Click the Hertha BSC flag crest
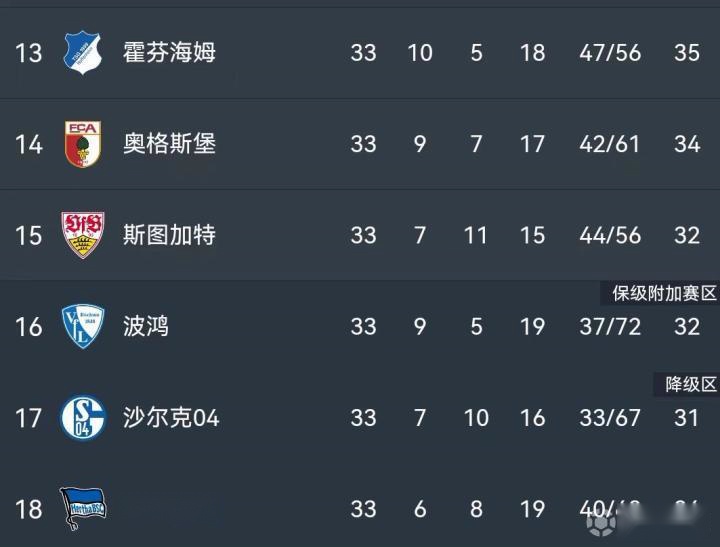 (82, 506)
